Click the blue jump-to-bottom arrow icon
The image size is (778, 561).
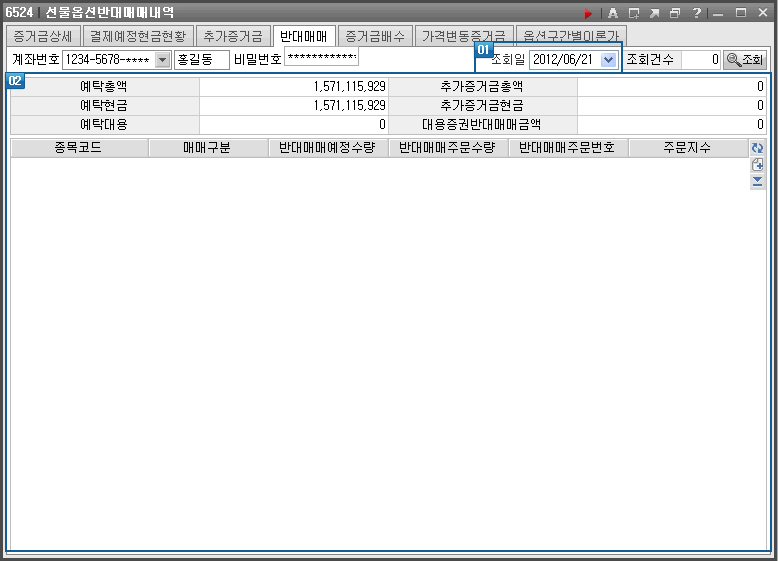tap(757, 181)
